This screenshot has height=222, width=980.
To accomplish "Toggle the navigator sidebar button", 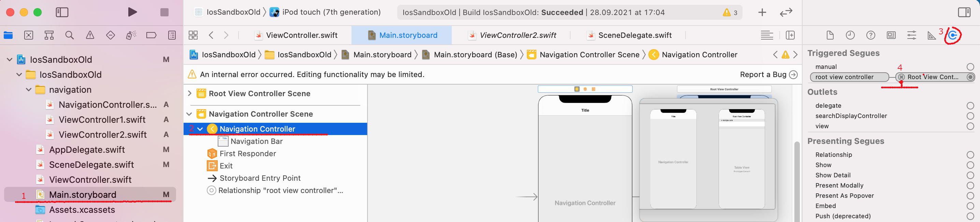I will click(x=62, y=12).
